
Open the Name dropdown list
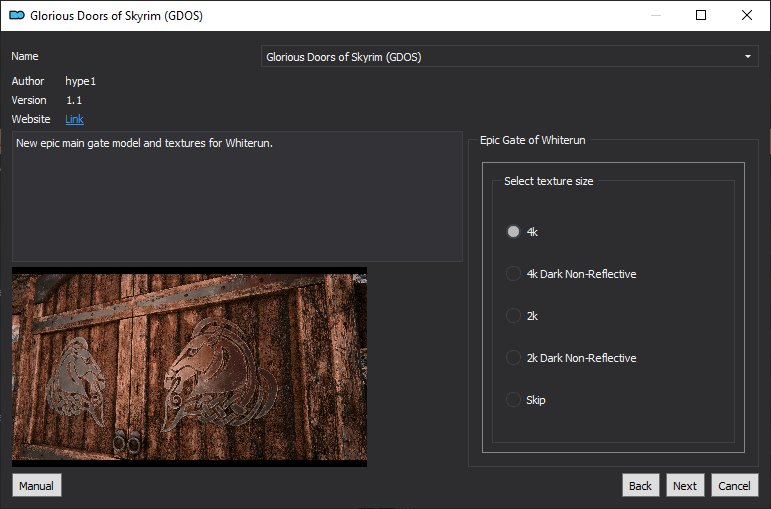(x=509, y=57)
